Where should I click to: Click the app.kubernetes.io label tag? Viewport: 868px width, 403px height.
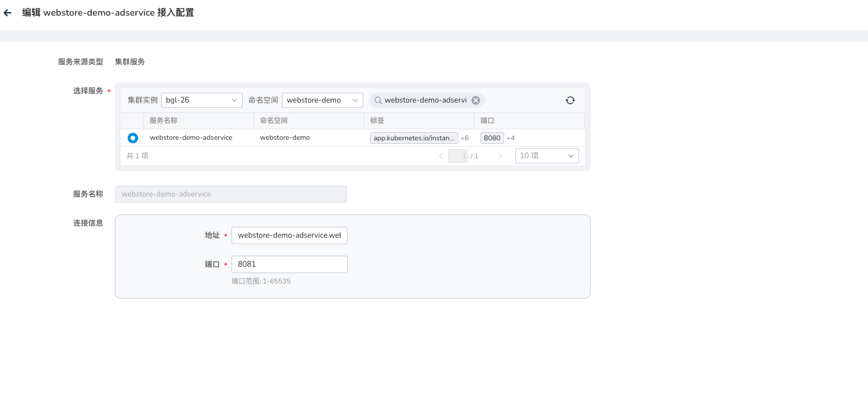pyautogui.click(x=414, y=138)
